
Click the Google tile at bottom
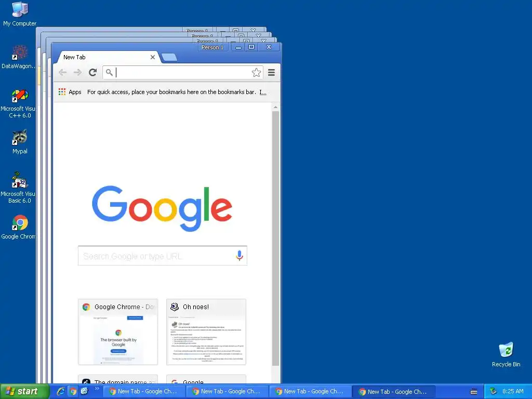206,379
